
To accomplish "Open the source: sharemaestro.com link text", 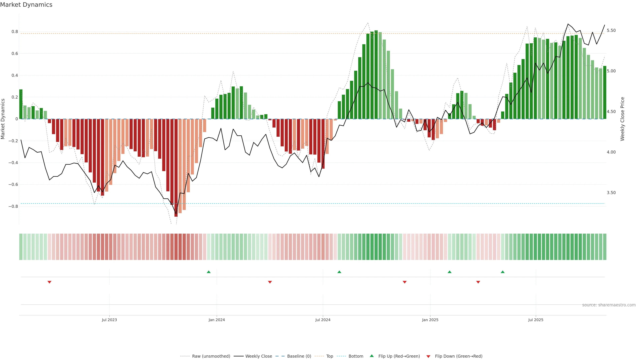I will coord(609,305).
